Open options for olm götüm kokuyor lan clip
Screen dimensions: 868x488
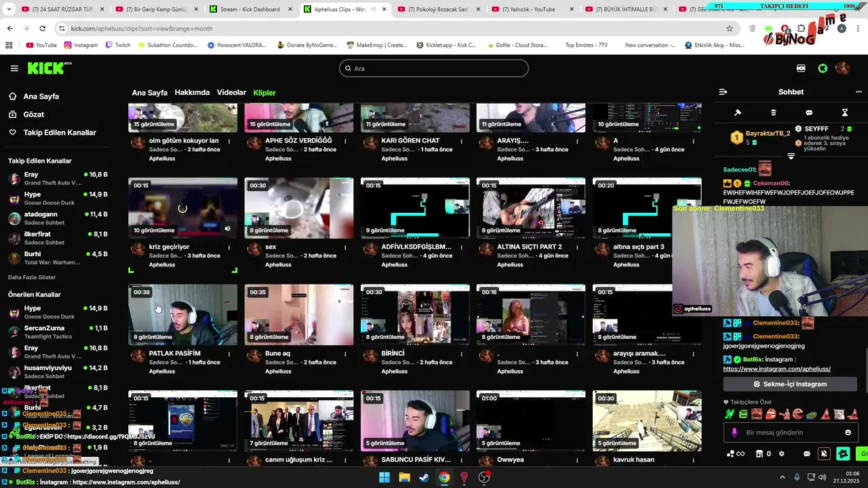coord(229,141)
